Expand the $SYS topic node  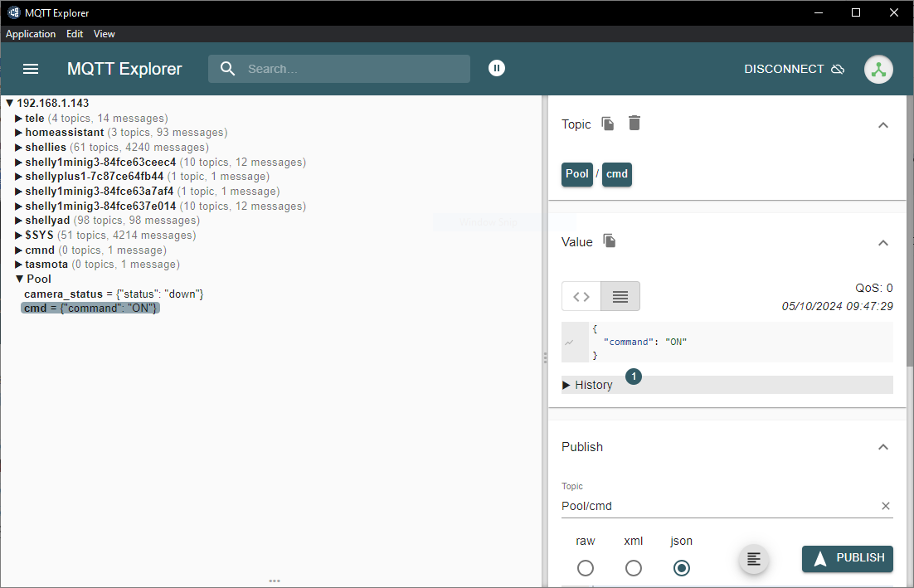(18, 236)
